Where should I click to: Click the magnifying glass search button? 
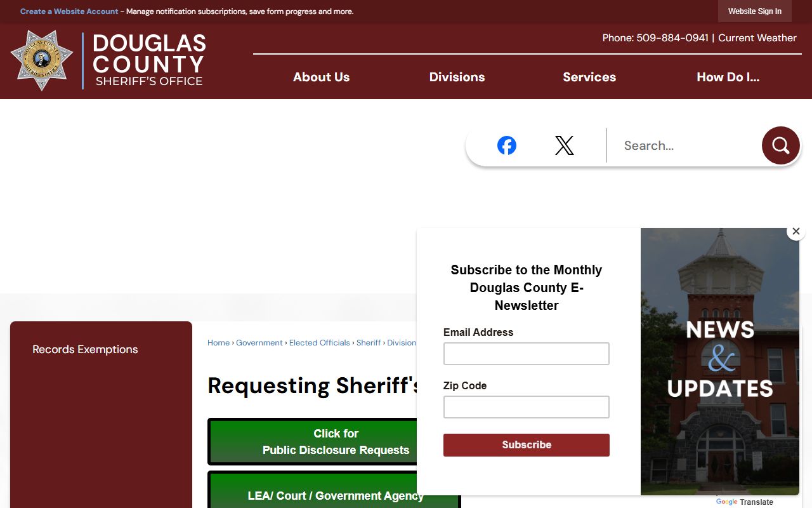coord(780,145)
